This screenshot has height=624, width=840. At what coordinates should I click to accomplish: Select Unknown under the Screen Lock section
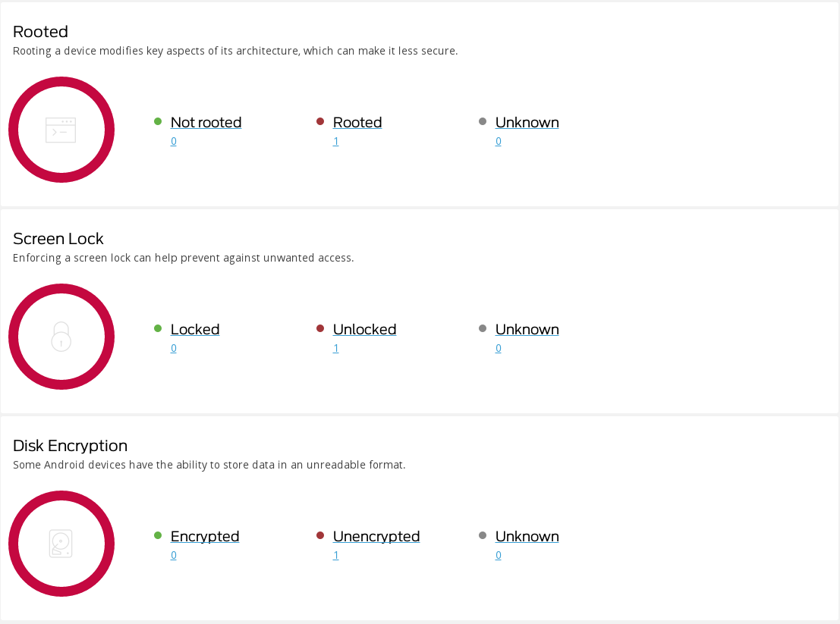coord(527,330)
